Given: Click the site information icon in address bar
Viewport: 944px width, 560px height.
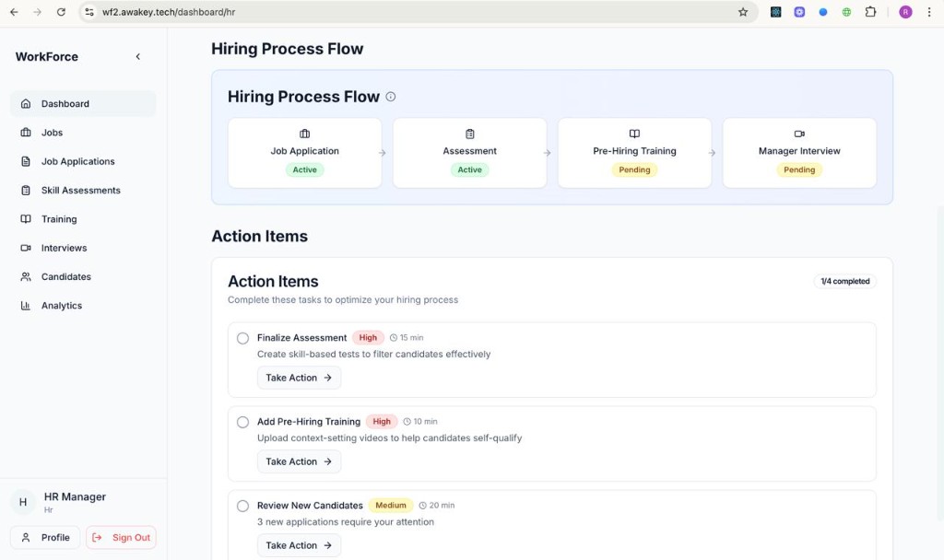Looking at the screenshot, I should [x=89, y=12].
